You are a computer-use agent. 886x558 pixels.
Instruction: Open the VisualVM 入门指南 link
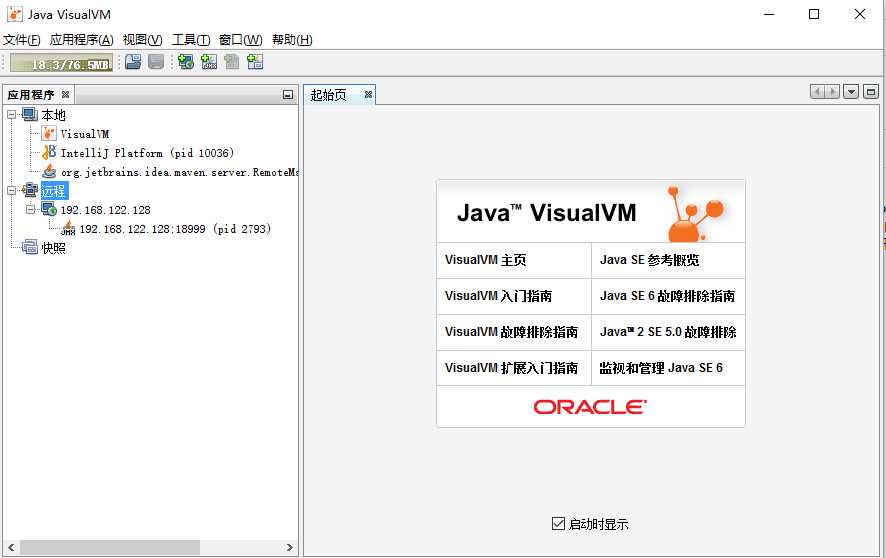498,296
